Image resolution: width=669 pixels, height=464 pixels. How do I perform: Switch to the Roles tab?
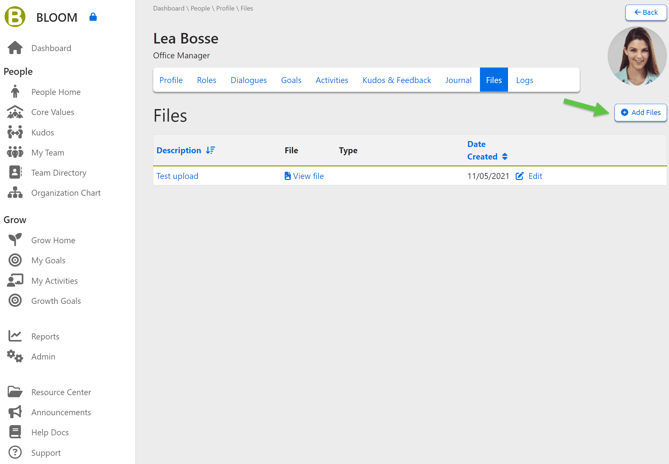[207, 80]
